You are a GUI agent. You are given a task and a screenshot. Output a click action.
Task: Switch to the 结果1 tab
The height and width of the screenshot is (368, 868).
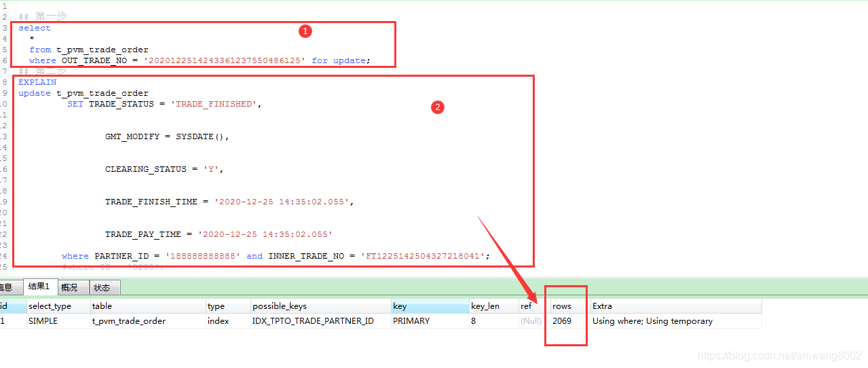pyautogui.click(x=39, y=287)
